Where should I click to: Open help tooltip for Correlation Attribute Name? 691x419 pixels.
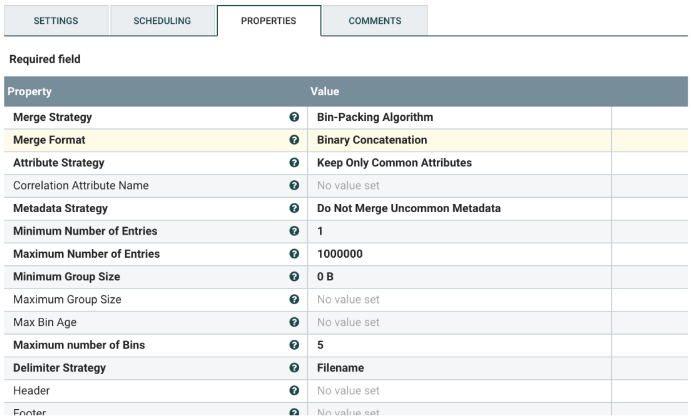[x=294, y=185]
